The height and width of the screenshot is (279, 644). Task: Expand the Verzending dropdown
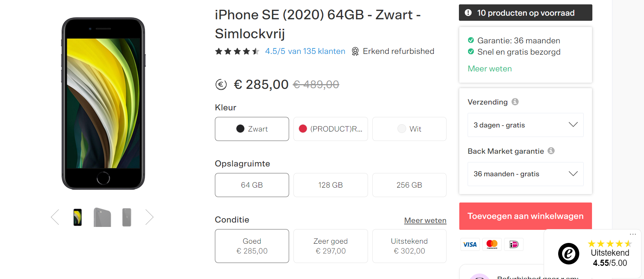(525, 125)
